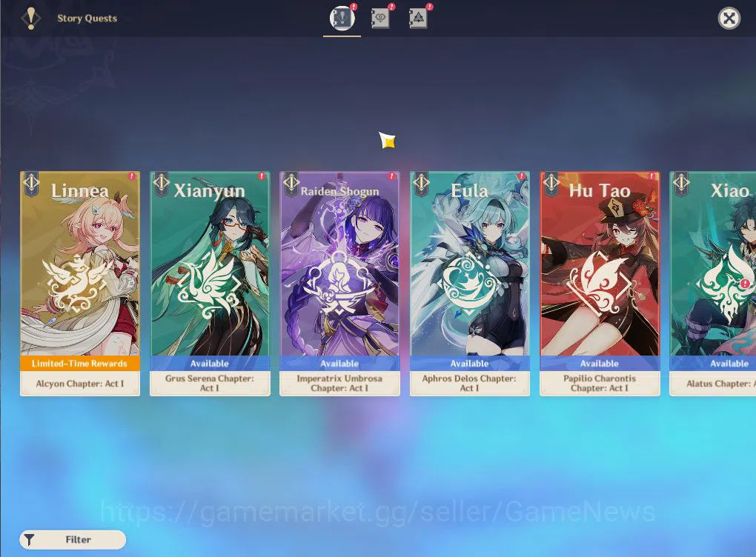Click 'Grus Serena Chapter: Act I' text
756x557 pixels.
210,383
